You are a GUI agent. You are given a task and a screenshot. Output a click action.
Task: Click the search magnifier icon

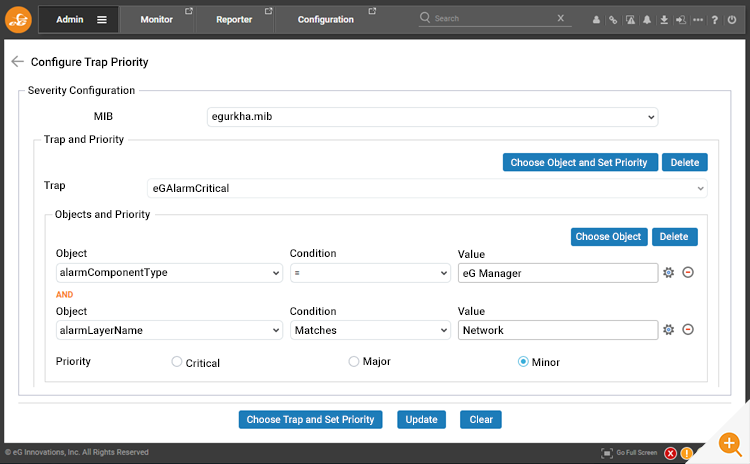tap(425, 18)
